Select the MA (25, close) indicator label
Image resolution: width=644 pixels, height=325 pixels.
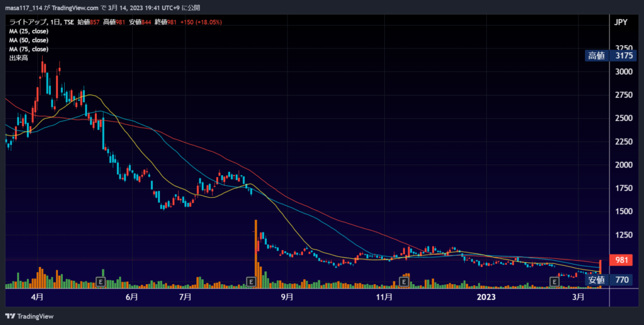click(29, 31)
